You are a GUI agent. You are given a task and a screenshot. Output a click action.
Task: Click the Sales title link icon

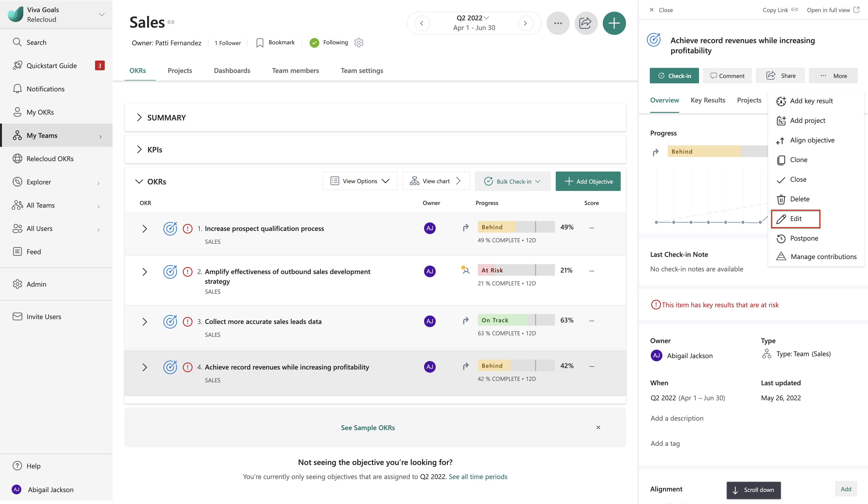tap(171, 22)
